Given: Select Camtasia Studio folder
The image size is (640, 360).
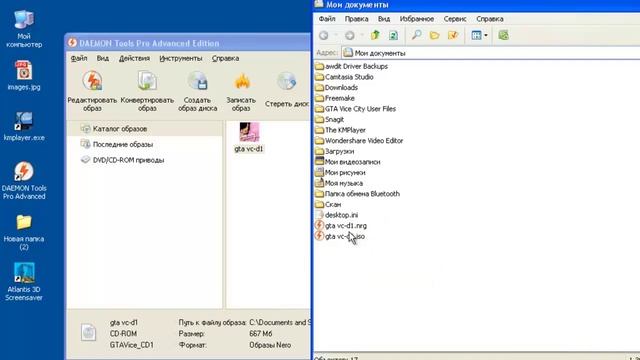Looking at the screenshot, I should (x=344, y=77).
